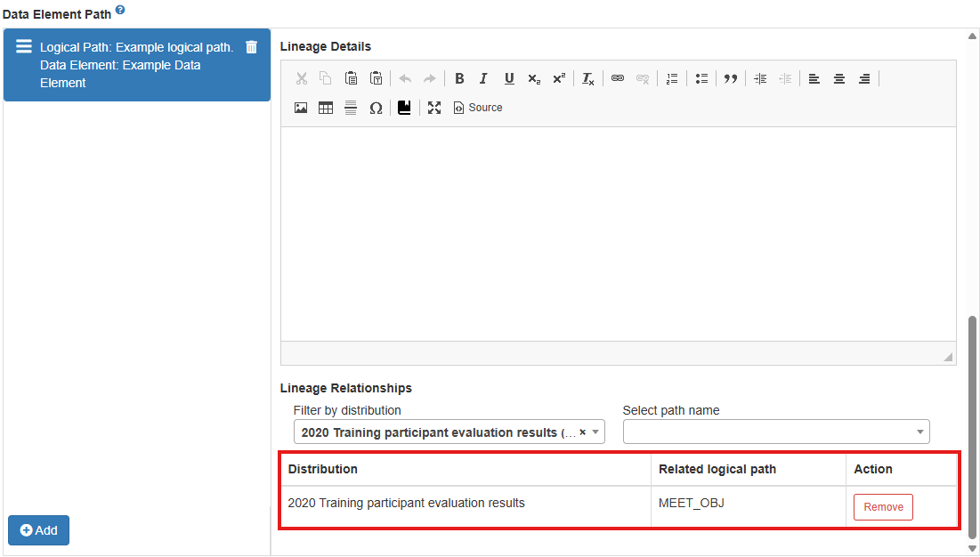Insert a table into Lineage Details

coord(326,108)
